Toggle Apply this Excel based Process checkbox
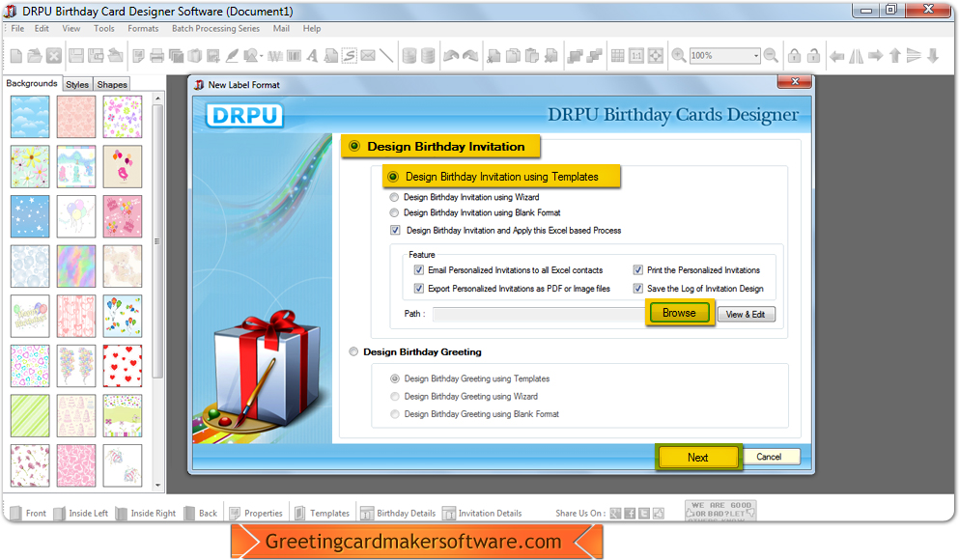Image resolution: width=959 pixels, height=560 pixels. pos(395,231)
